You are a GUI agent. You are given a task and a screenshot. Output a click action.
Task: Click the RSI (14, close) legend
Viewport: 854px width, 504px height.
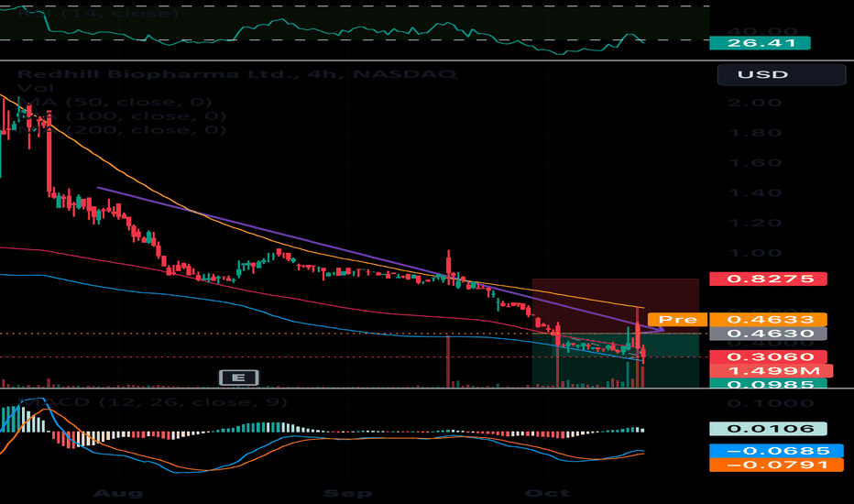coord(98,13)
